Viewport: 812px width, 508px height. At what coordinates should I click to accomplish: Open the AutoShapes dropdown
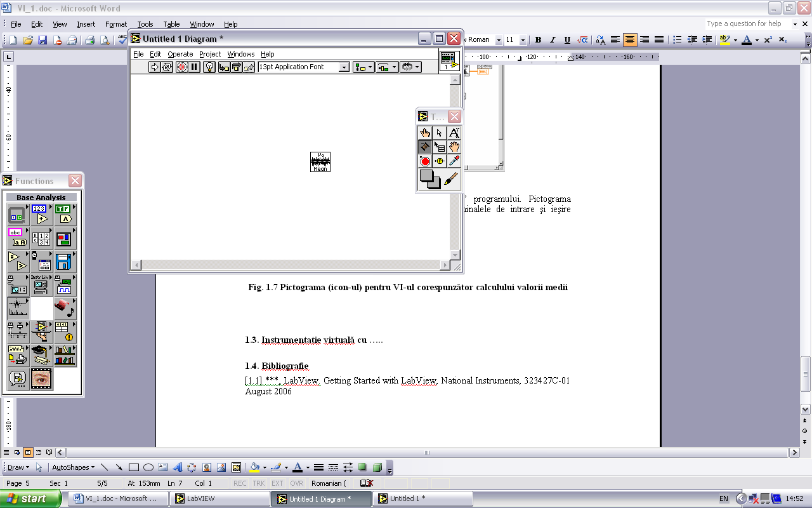click(73, 467)
